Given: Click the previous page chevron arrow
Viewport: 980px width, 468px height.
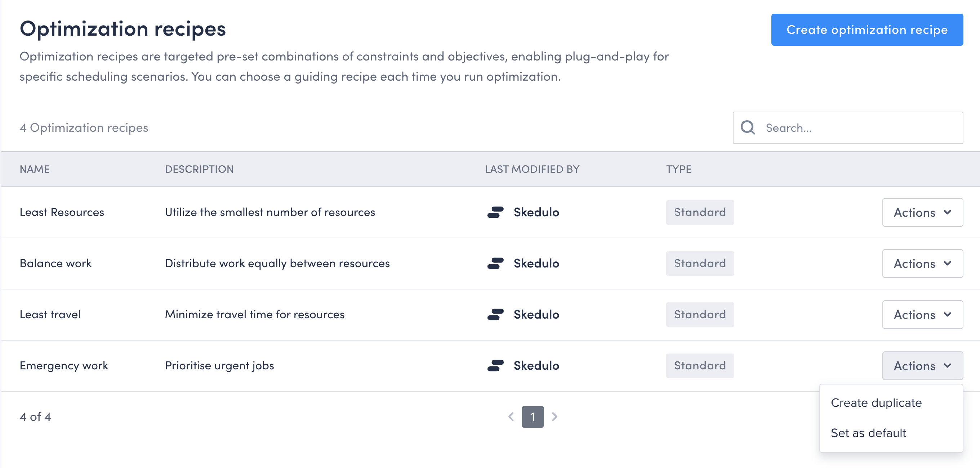Looking at the screenshot, I should 511,416.
